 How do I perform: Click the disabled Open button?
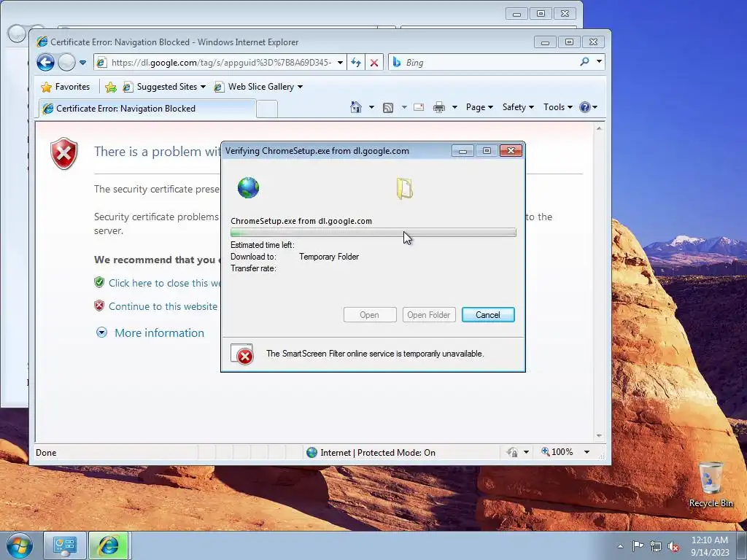[x=370, y=315]
